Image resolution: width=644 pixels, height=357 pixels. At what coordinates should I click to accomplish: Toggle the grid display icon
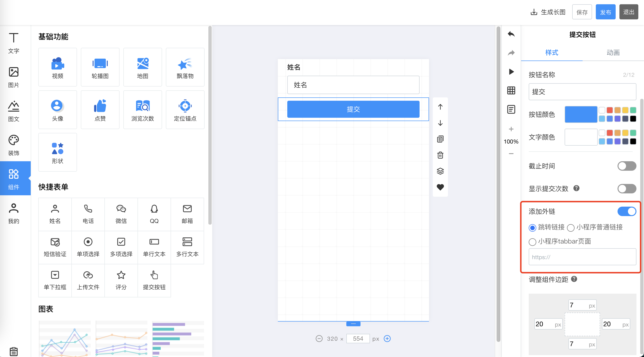coord(511,91)
